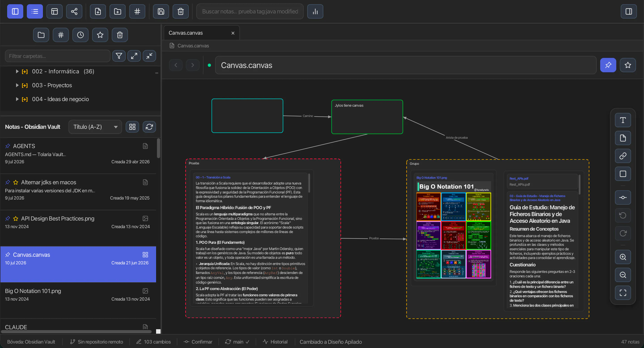644x348 pixels.
Task: Open the graph share icon
Action: coord(74,11)
